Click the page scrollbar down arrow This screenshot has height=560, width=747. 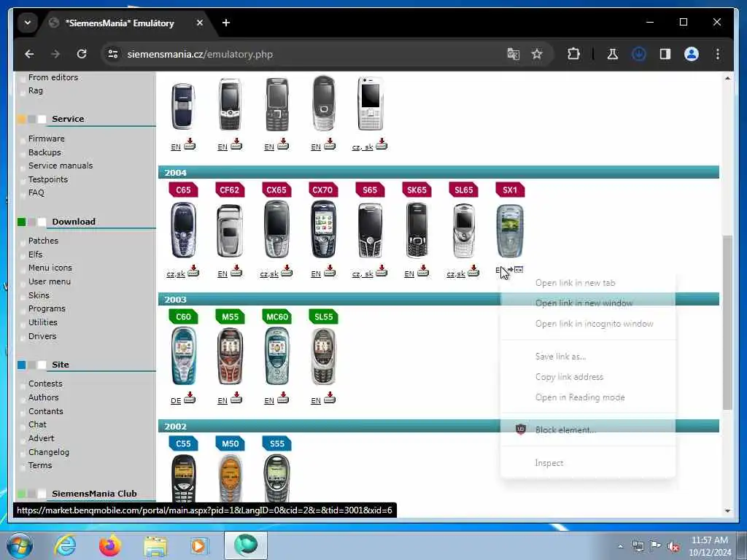pos(727,510)
